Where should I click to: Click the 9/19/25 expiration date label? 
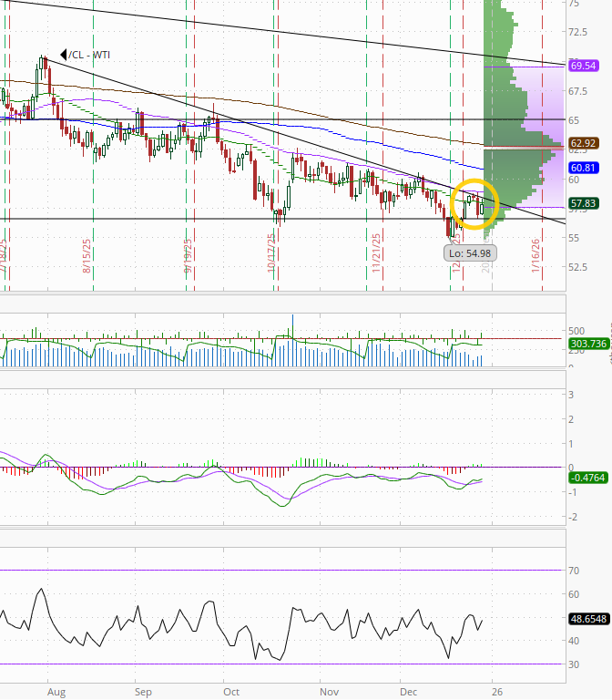(188, 256)
